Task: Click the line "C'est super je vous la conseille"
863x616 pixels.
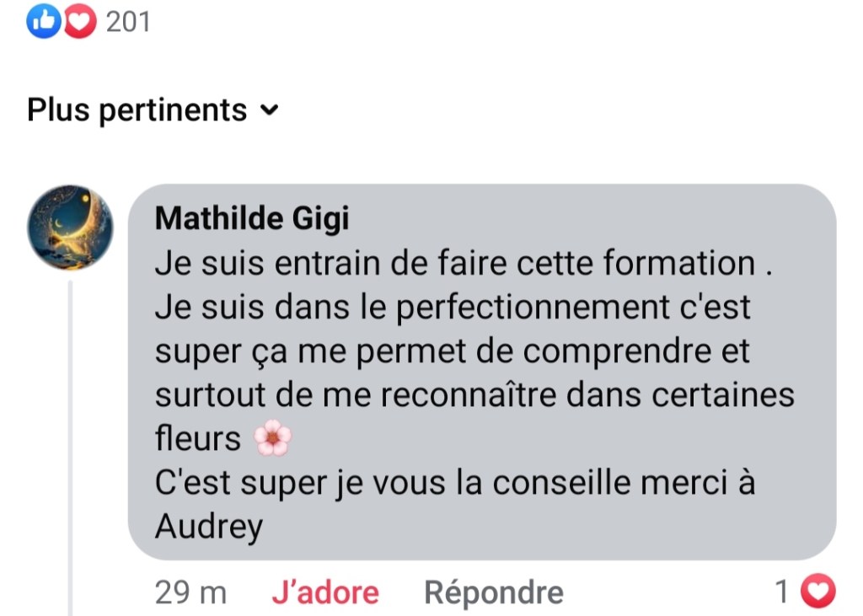Action: [455, 483]
